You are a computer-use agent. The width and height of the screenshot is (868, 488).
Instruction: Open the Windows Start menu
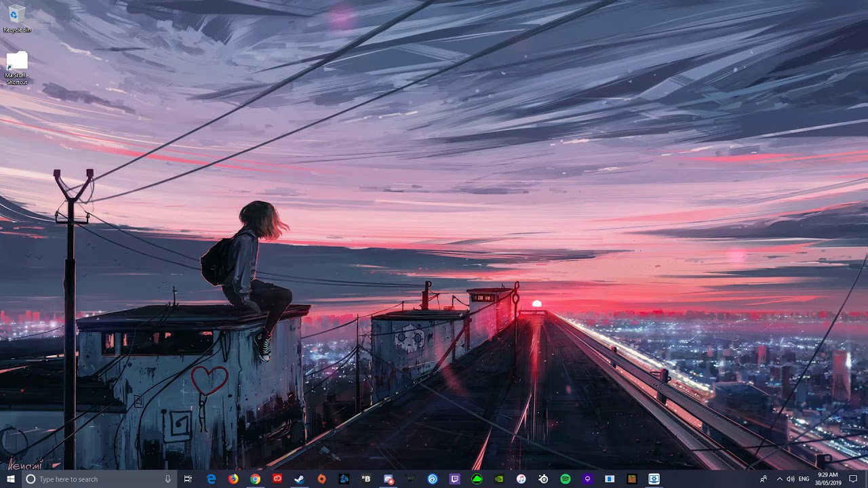(x=10, y=479)
